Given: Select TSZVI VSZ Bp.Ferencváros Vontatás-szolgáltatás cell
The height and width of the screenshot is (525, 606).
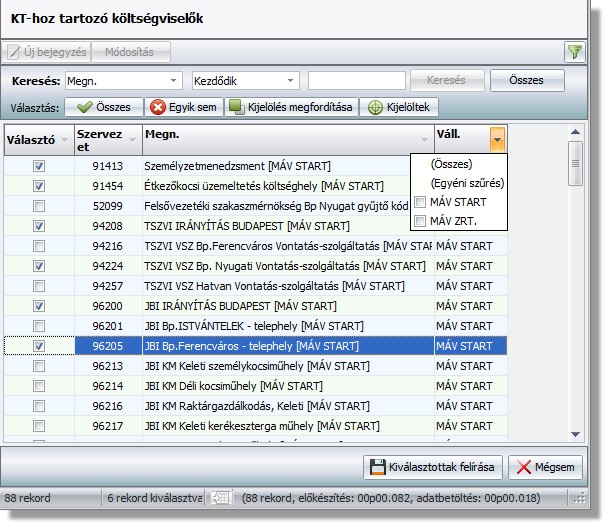Looking at the screenshot, I should pyautogui.click(x=288, y=246).
